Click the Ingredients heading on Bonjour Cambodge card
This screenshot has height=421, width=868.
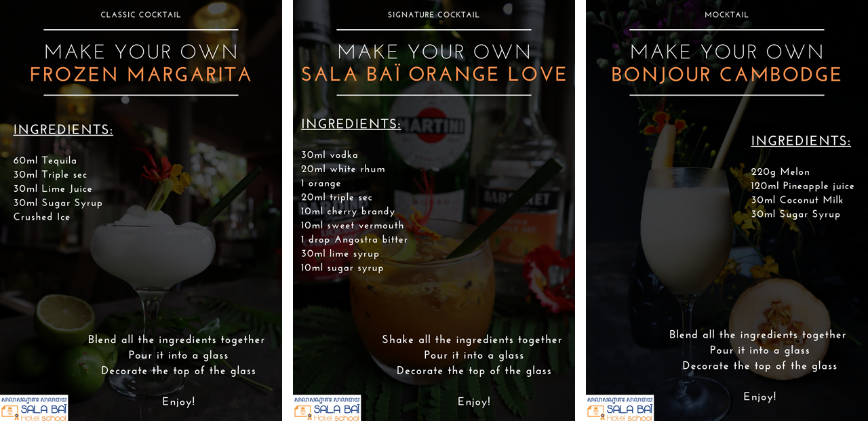click(801, 141)
